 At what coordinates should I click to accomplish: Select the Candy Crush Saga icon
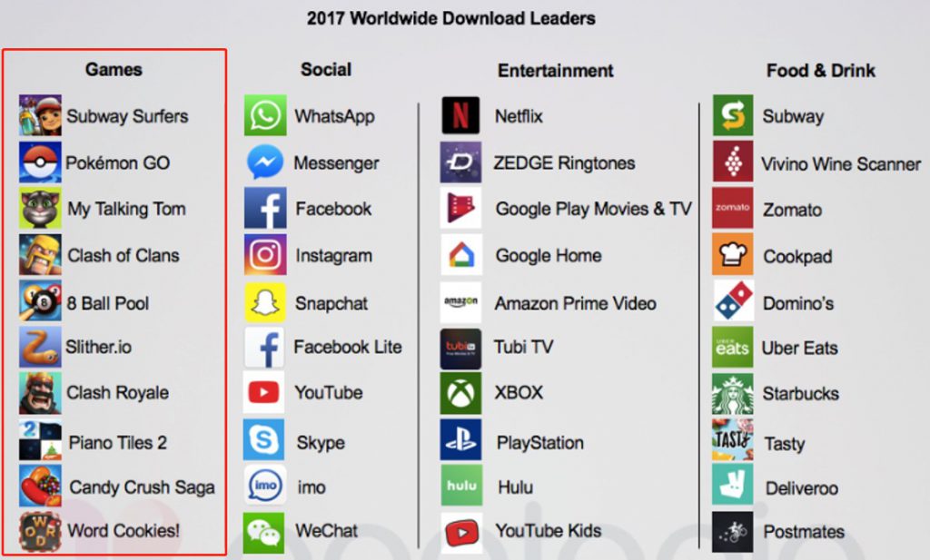(x=40, y=486)
